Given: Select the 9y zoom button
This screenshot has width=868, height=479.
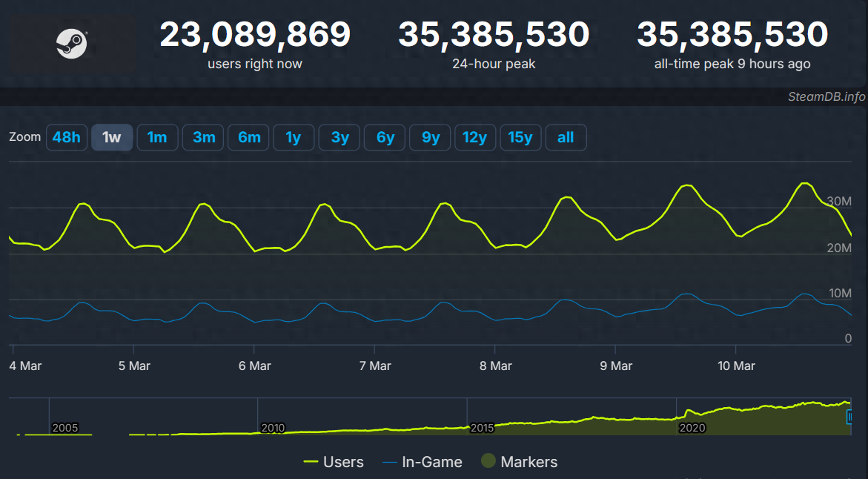Looking at the screenshot, I should pyautogui.click(x=430, y=137).
